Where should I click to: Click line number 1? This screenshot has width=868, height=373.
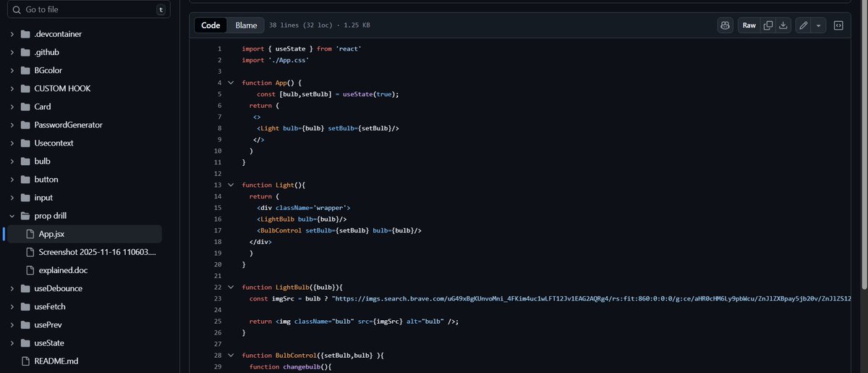click(x=219, y=49)
